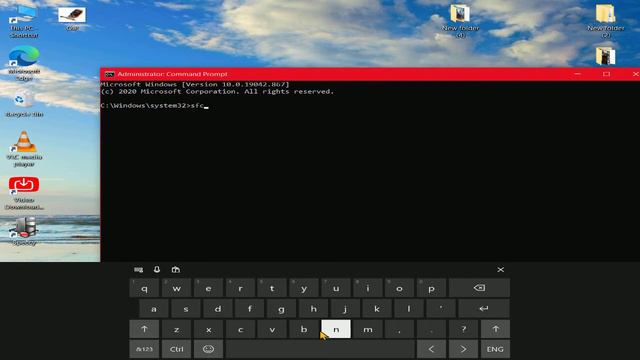
Task: Open New folder (2) on desktop
Action: click(x=605, y=21)
